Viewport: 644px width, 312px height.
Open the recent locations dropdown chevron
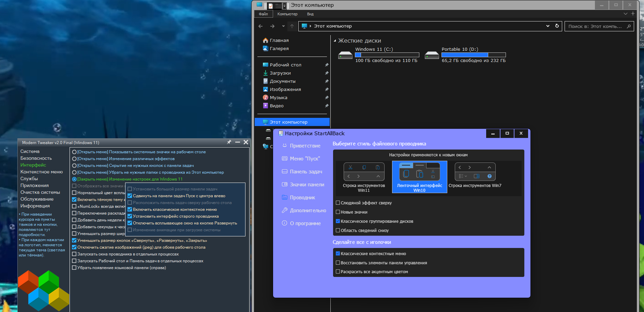283,26
